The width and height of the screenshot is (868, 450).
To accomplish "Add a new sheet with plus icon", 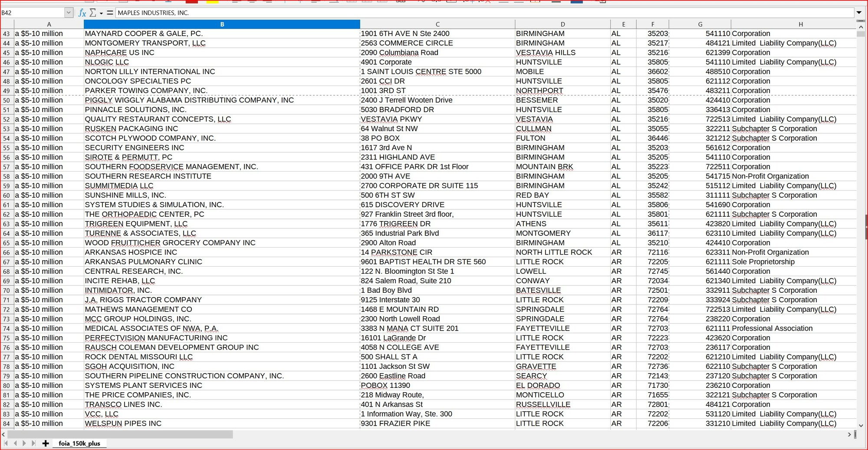I will pyautogui.click(x=46, y=443).
